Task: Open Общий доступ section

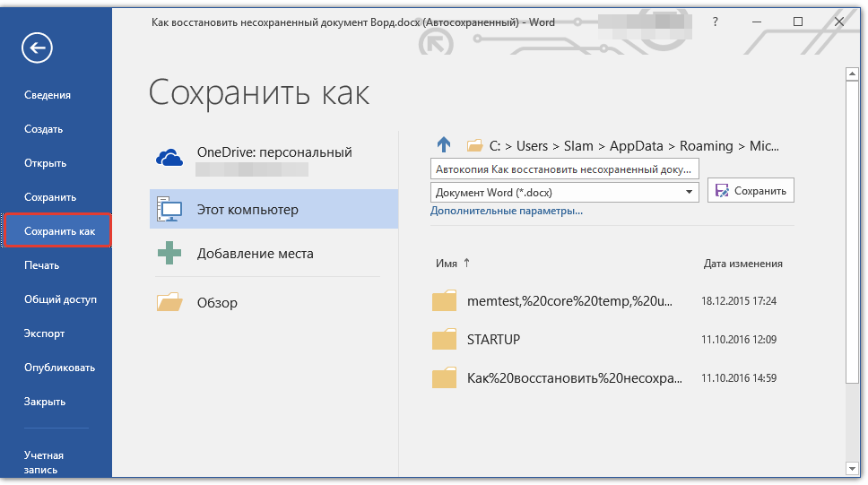Action: point(60,299)
